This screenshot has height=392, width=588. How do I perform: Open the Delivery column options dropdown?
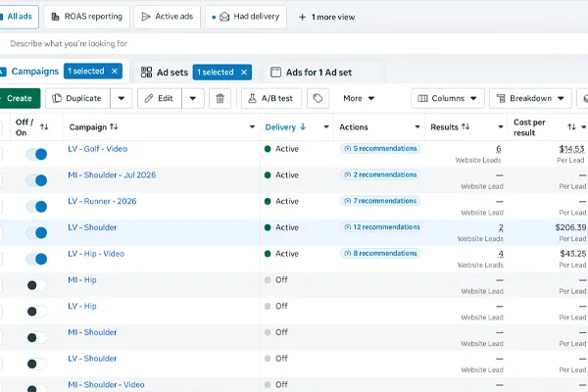326,126
